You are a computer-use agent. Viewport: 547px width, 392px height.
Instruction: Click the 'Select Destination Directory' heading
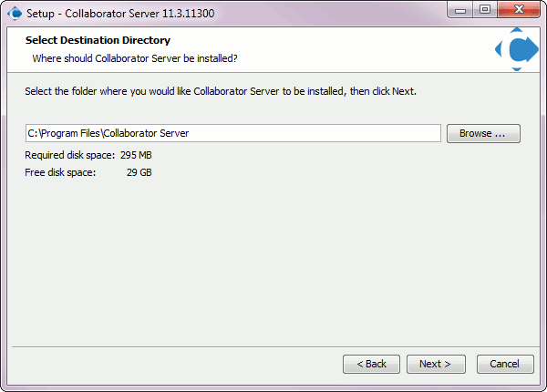pos(98,40)
